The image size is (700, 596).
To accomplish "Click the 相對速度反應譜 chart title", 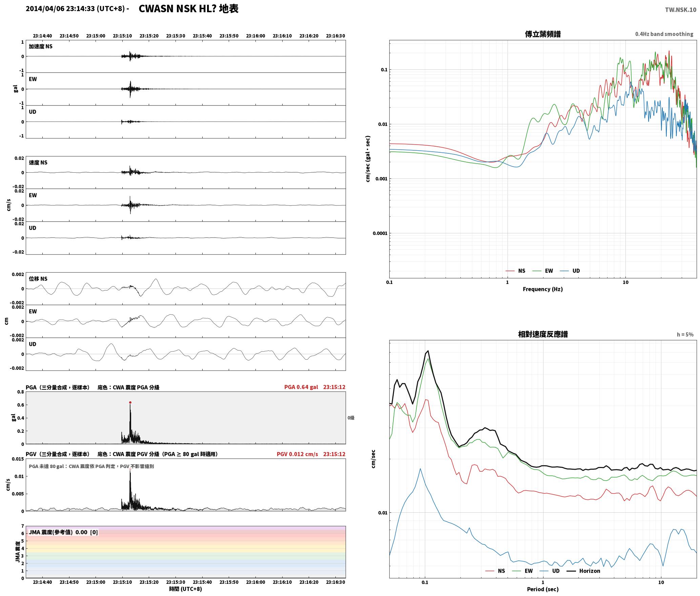I will tap(543, 334).
